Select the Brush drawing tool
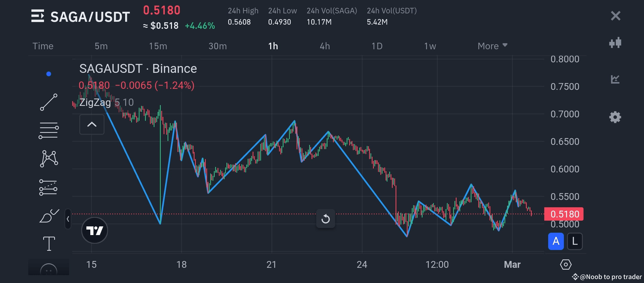This screenshot has height=283, width=644. pos(48,216)
